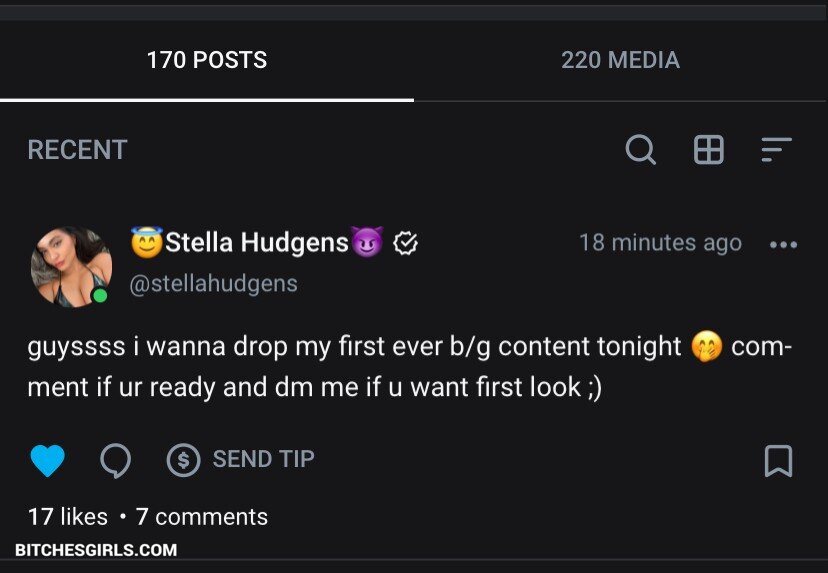Toggle the blue heart like button

47,460
